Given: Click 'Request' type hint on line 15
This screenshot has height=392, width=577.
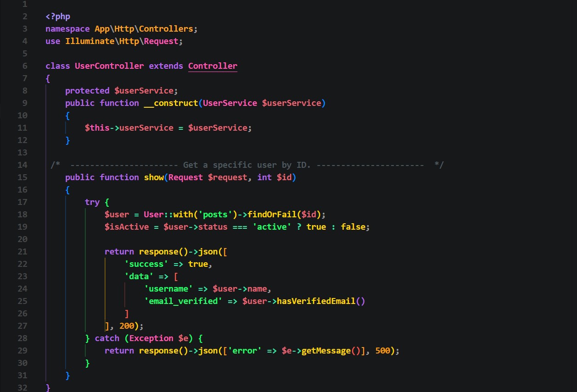Looking at the screenshot, I should tap(185, 177).
